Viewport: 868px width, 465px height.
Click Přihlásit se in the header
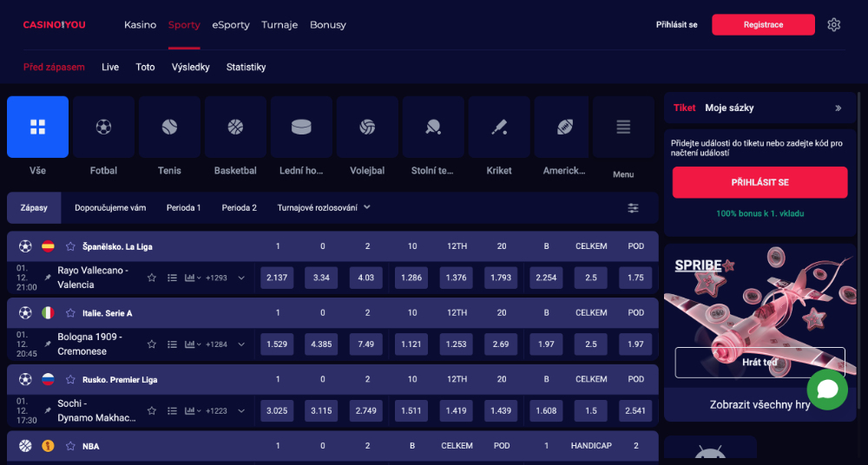point(676,25)
